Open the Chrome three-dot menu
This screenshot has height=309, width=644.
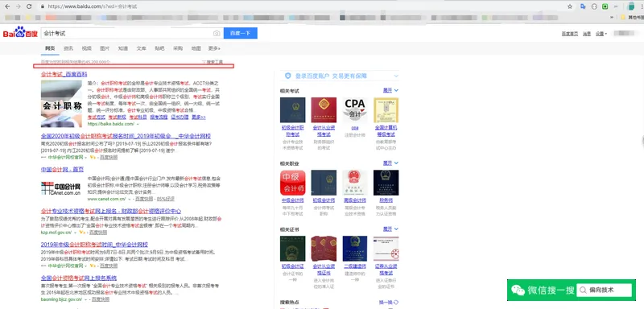[642, 6]
